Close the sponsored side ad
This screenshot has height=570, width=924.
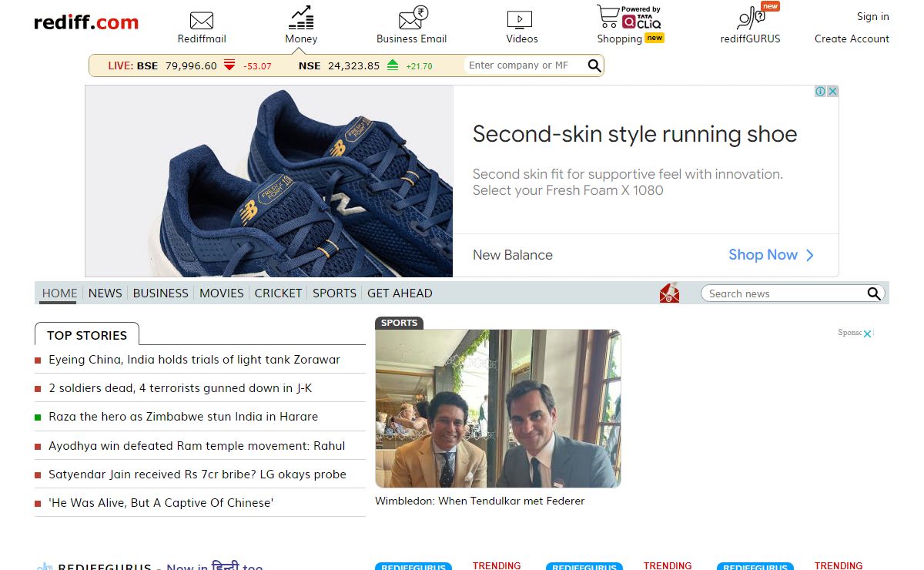(867, 334)
